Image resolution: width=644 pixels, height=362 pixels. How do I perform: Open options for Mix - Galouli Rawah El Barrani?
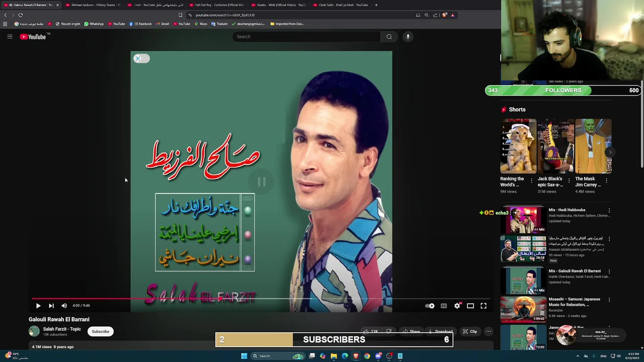coord(609,271)
